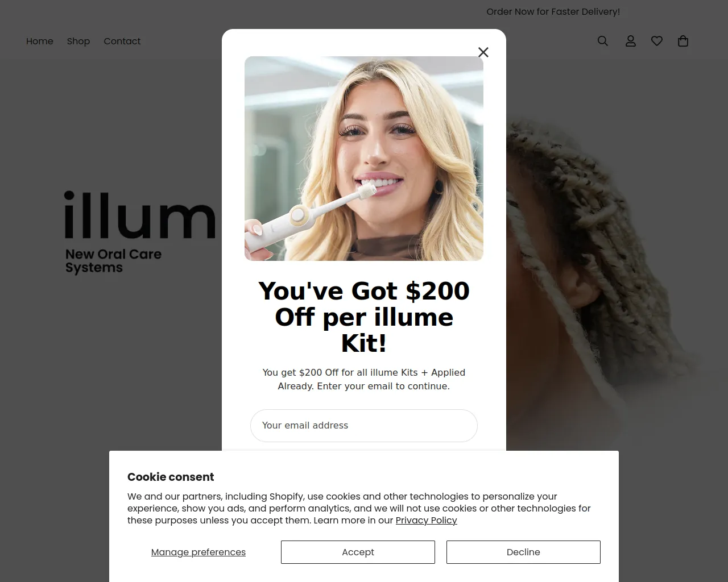
Task: Click the illume brand logo
Action: [x=140, y=215]
